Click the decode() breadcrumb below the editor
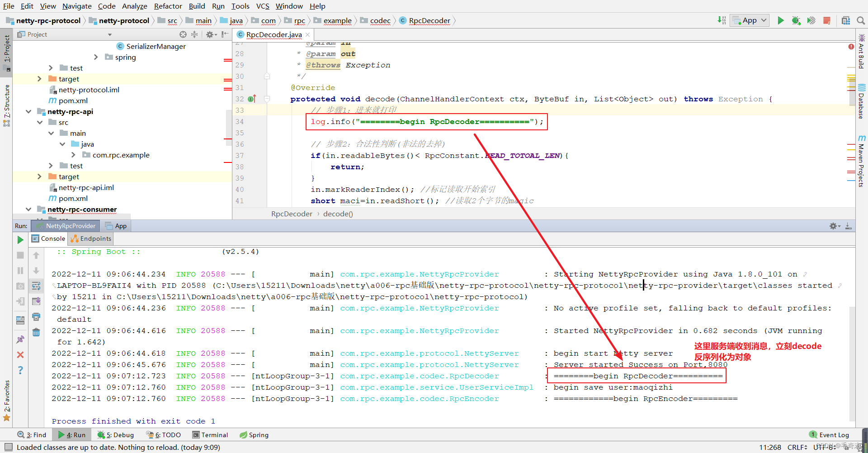Screen dimensions: 868x453 click(x=338, y=214)
